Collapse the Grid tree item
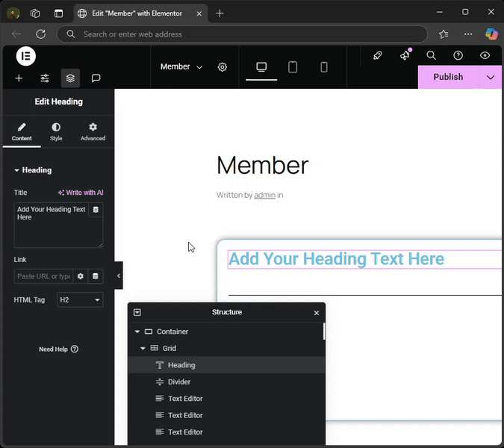Image resolution: width=504 pixels, height=448 pixels. (143, 349)
